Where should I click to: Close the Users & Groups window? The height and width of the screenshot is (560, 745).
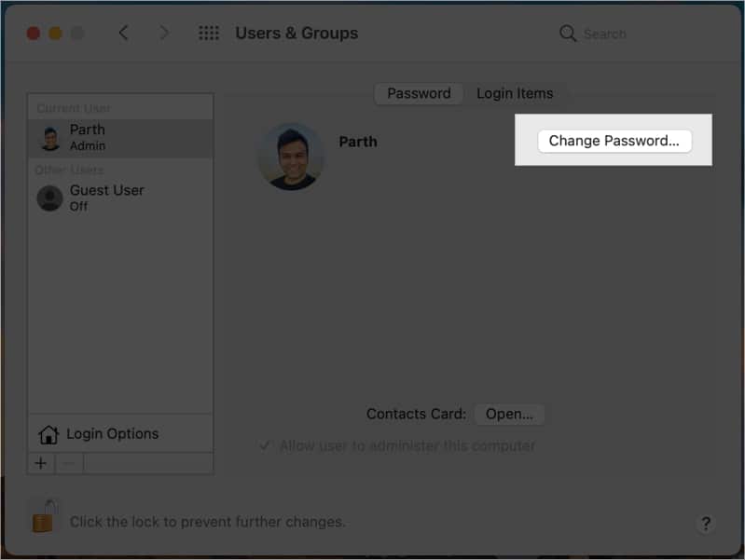coord(34,34)
